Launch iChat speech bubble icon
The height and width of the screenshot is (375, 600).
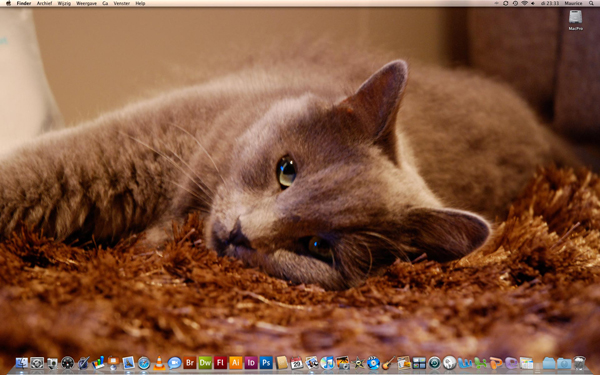pyautogui.click(x=174, y=362)
